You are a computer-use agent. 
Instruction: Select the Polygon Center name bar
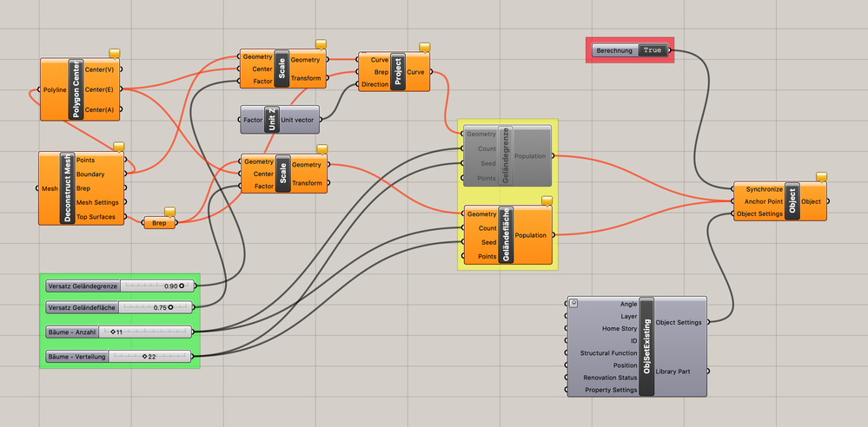(x=76, y=89)
